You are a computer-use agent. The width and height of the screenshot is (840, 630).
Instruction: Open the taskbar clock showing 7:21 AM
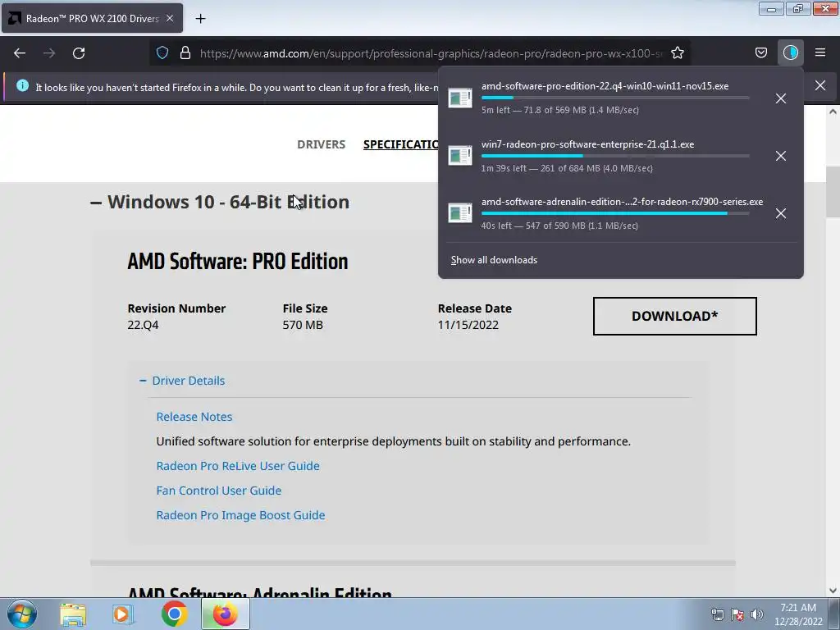(798, 614)
